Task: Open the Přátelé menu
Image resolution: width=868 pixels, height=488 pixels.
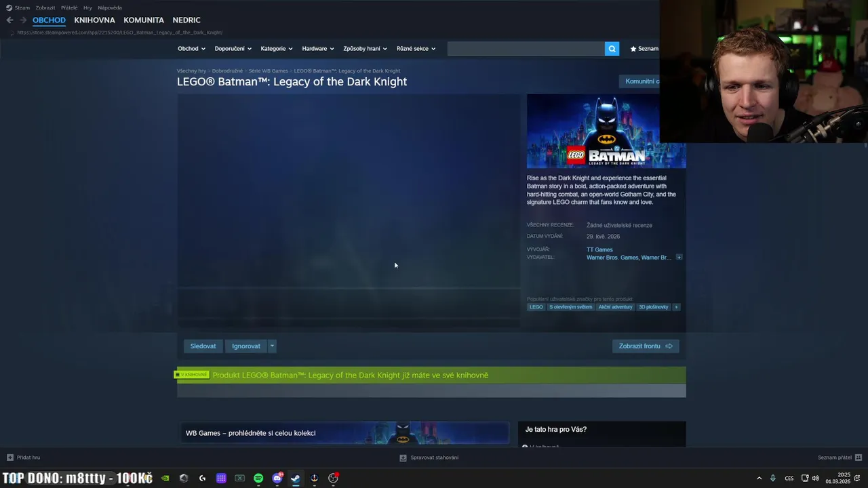Action: (69, 7)
